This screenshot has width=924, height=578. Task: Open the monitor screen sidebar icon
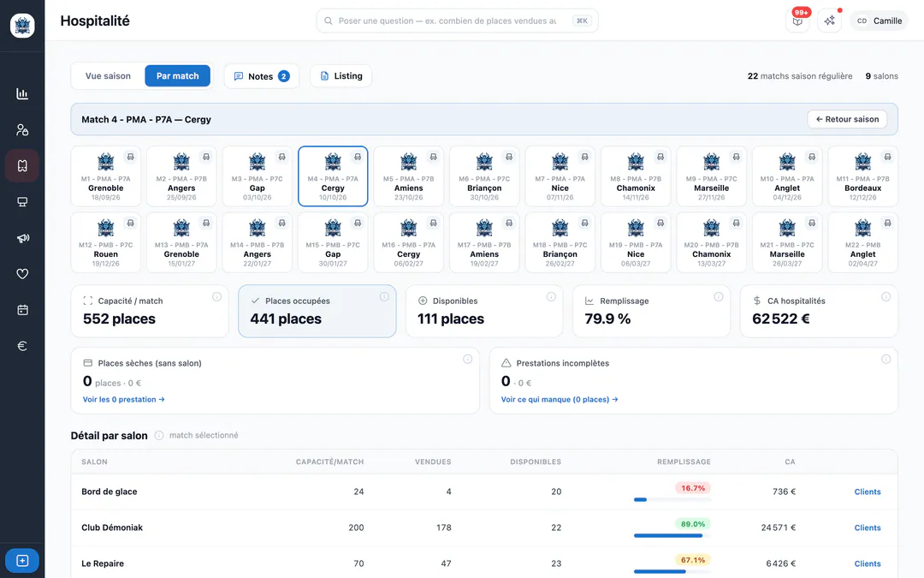coord(22,202)
